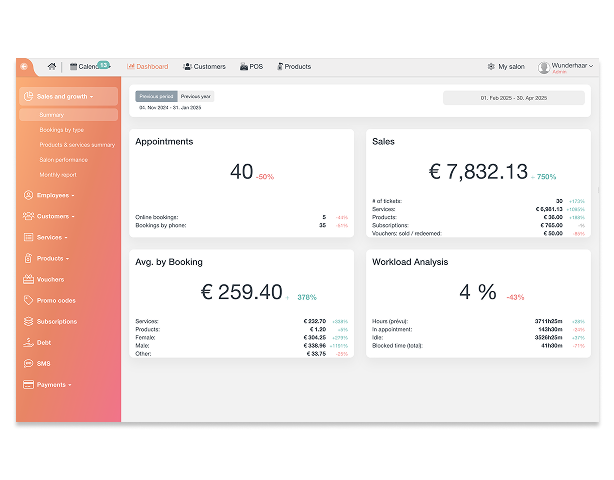
Task: Click the SMS speech bubble icon
Action: tap(28, 364)
